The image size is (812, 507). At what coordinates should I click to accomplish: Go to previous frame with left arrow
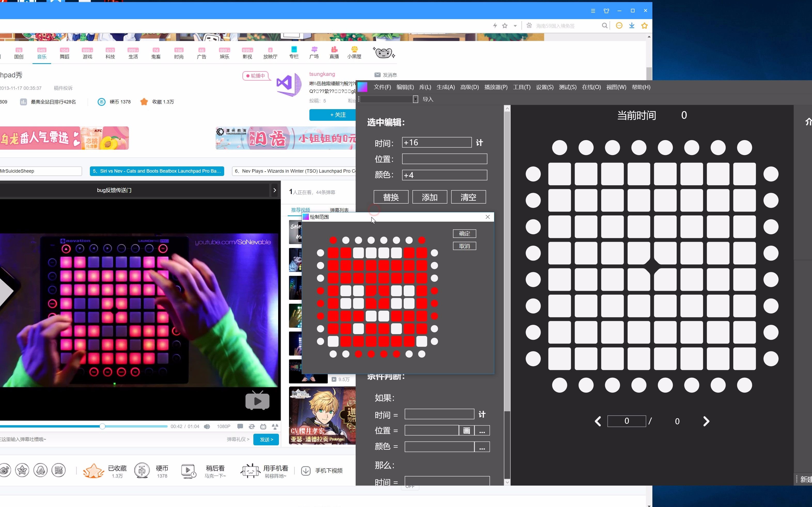tap(598, 421)
